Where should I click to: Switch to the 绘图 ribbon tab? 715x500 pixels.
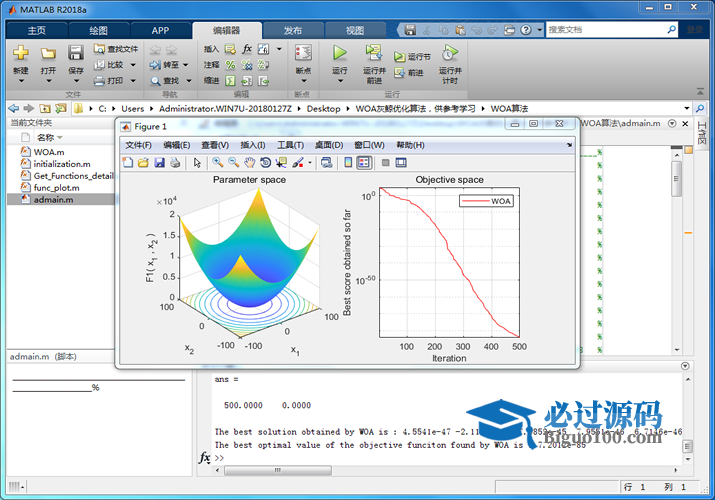tap(98, 31)
